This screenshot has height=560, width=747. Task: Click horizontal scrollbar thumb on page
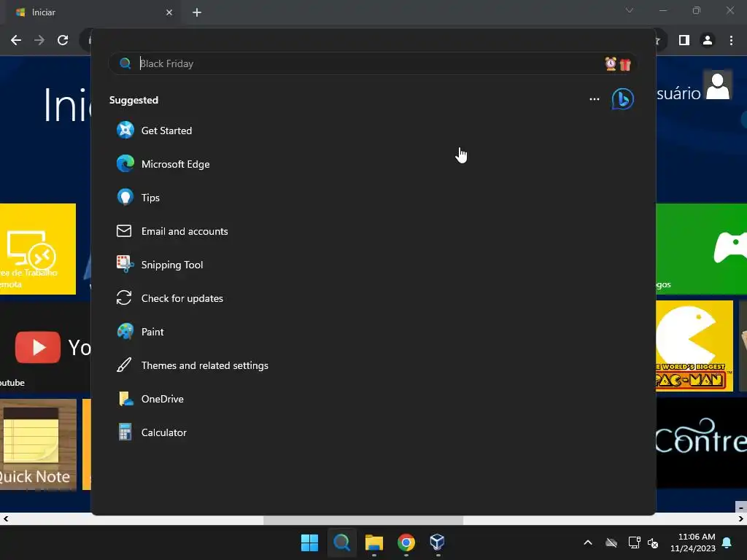click(x=363, y=519)
